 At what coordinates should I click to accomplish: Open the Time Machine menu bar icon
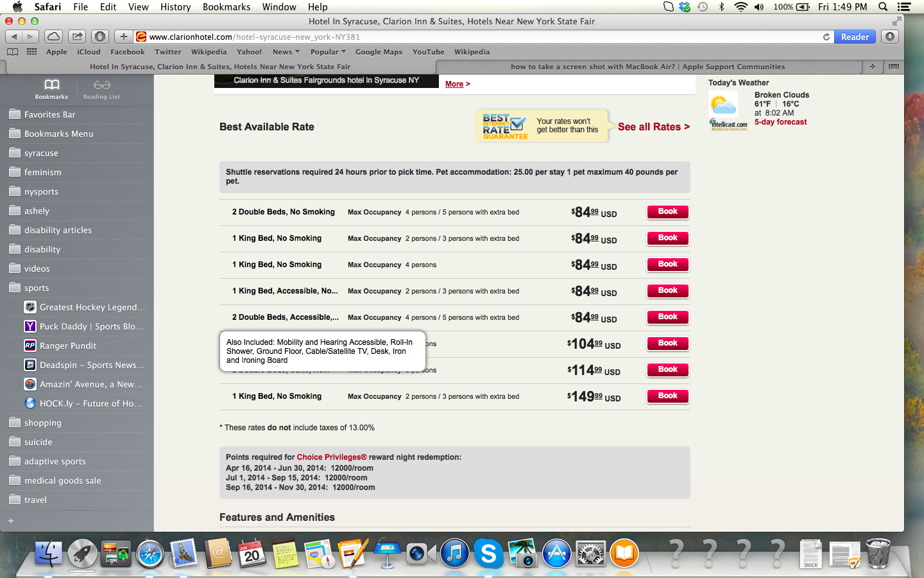click(703, 7)
